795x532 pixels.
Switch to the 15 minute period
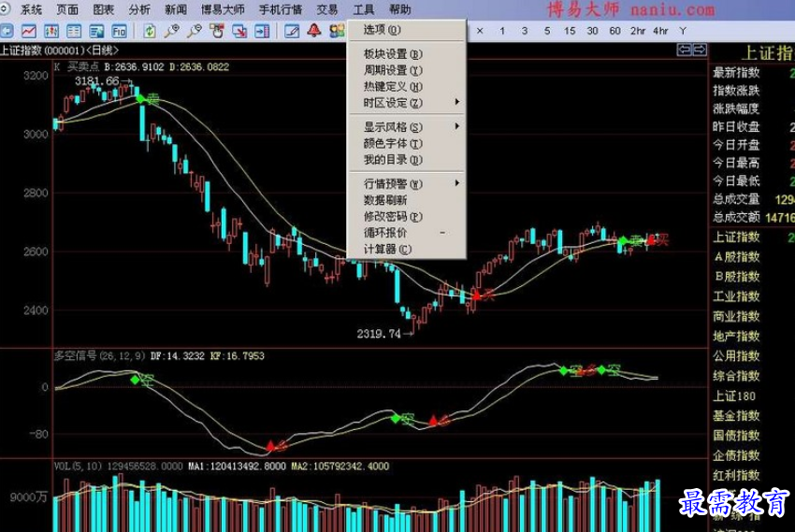(570, 31)
